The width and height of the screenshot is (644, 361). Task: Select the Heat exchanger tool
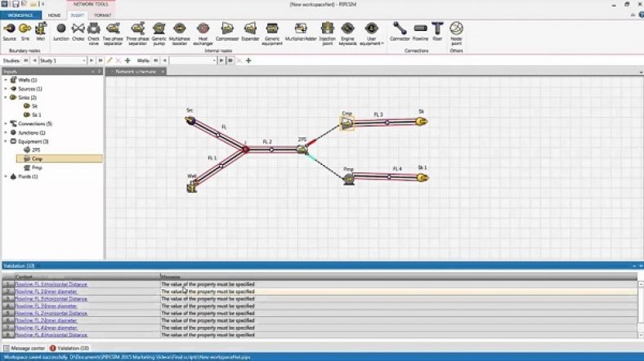pos(203,33)
